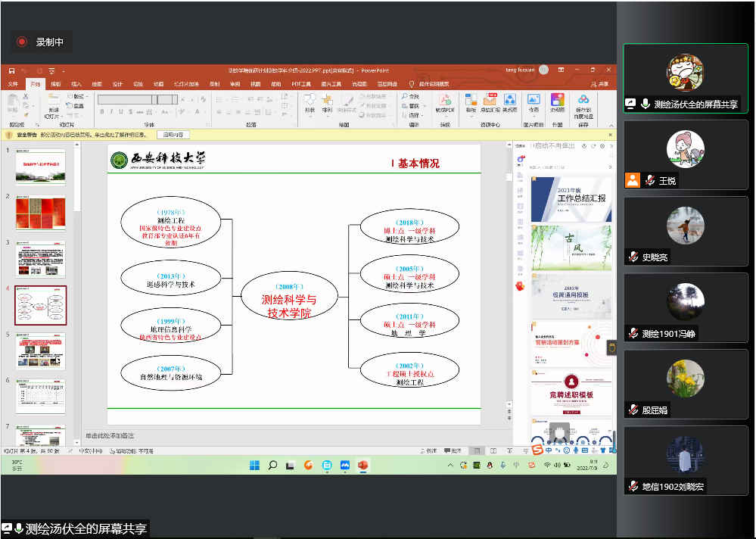Click the Convert to PDF icon
Viewport: 756px width, 539px height.
click(x=445, y=101)
